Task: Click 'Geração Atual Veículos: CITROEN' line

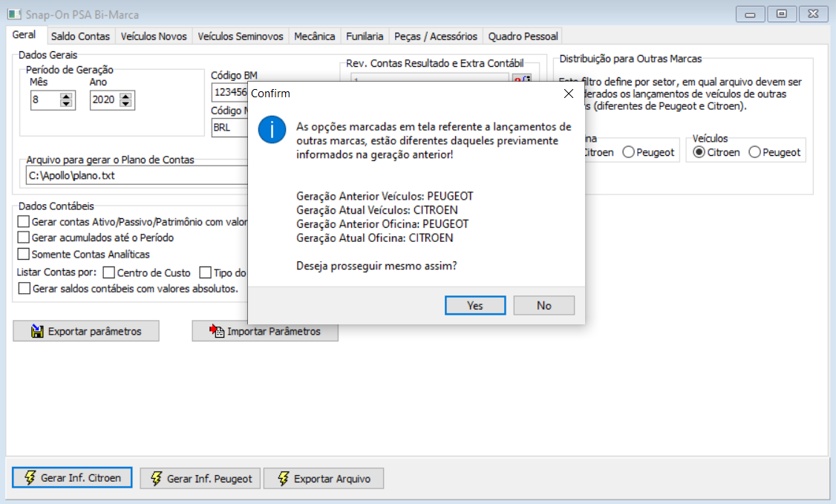Action: [377, 210]
